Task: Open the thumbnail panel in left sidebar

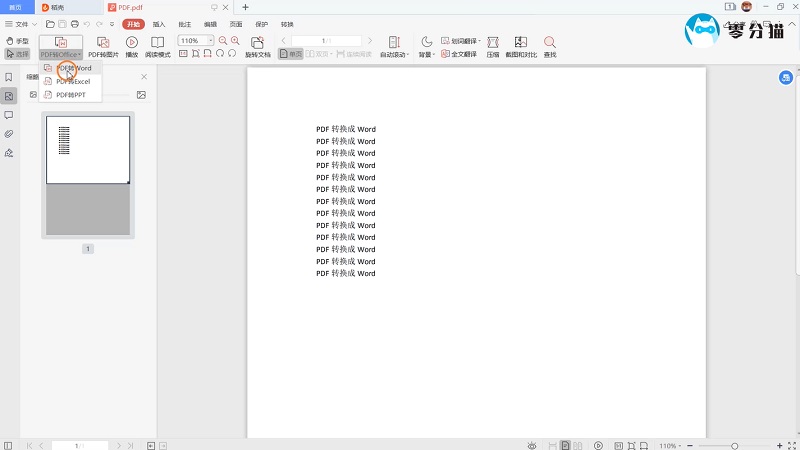Action: (x=9, y=96)
